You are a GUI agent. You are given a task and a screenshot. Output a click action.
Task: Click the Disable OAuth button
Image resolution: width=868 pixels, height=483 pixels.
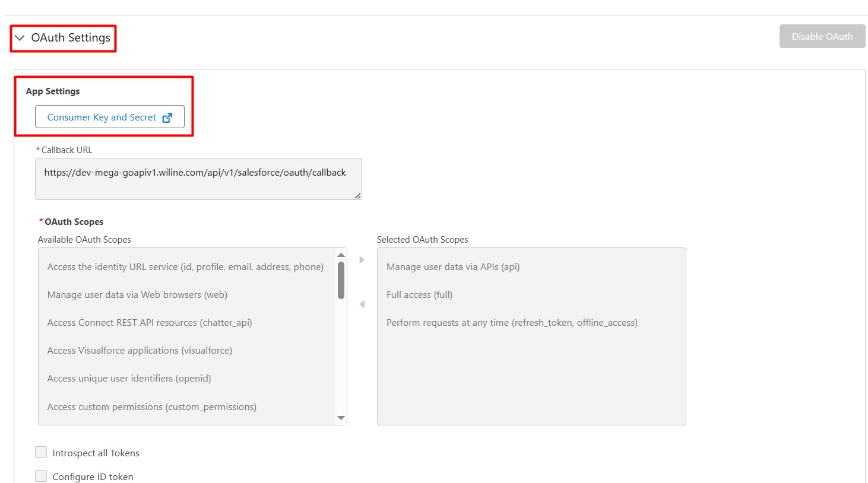pos(822,36)
